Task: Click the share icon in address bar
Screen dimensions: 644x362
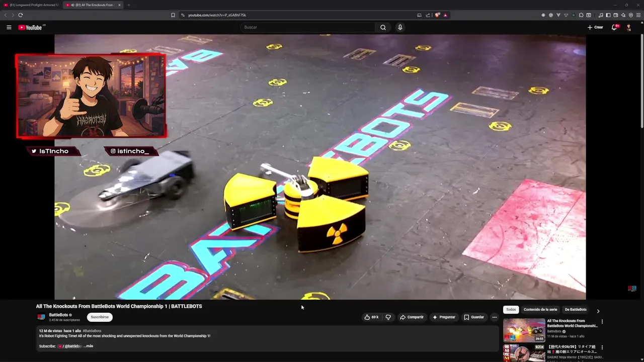Action: [428, 15]
